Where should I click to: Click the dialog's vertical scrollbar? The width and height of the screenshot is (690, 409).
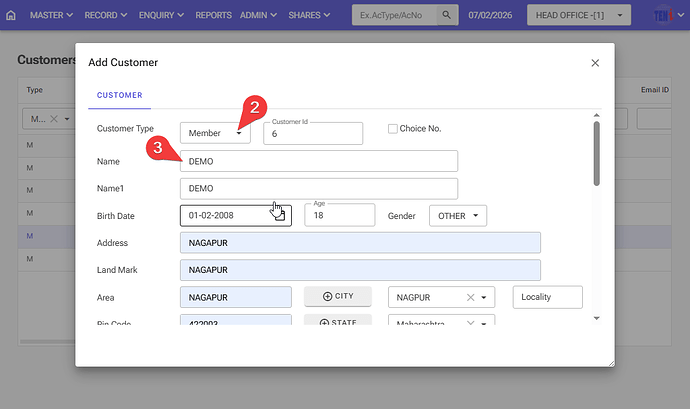click(596, 155)
